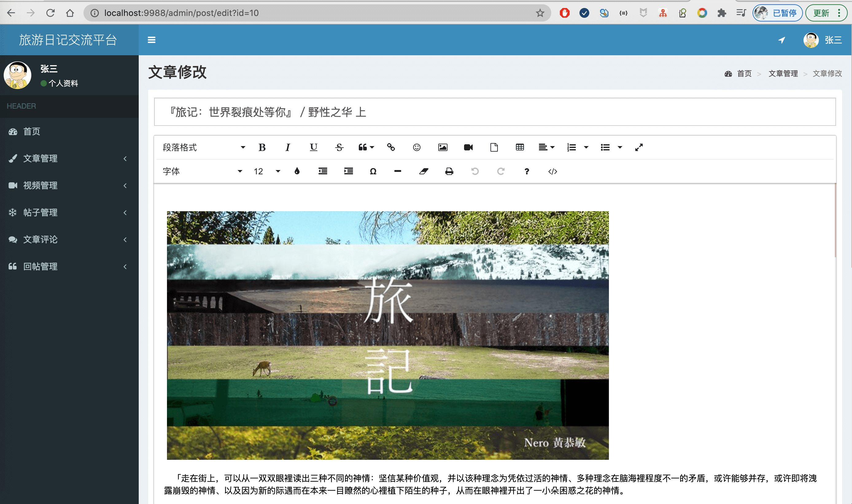Apply unordered bullet list
The image size is (852, 504).
point(605,147)
